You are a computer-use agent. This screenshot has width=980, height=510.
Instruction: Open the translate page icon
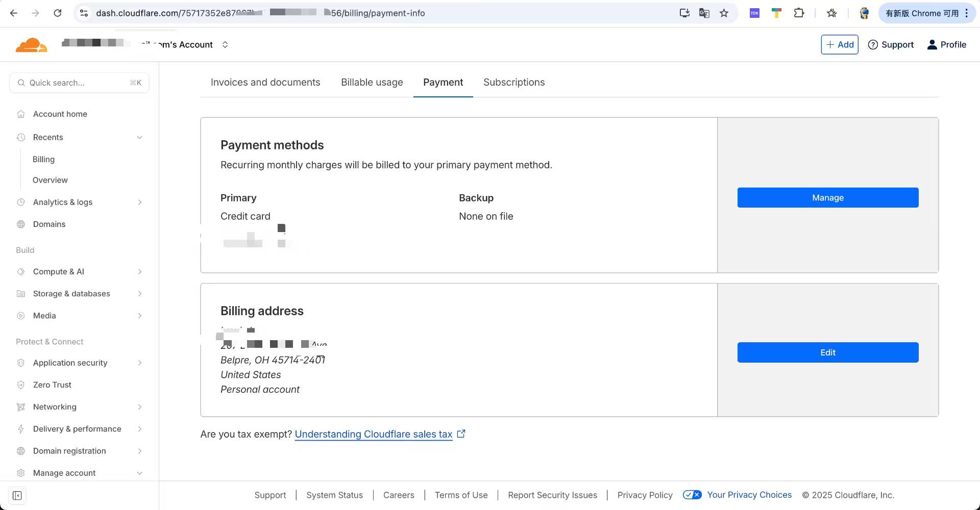point(704,13)
